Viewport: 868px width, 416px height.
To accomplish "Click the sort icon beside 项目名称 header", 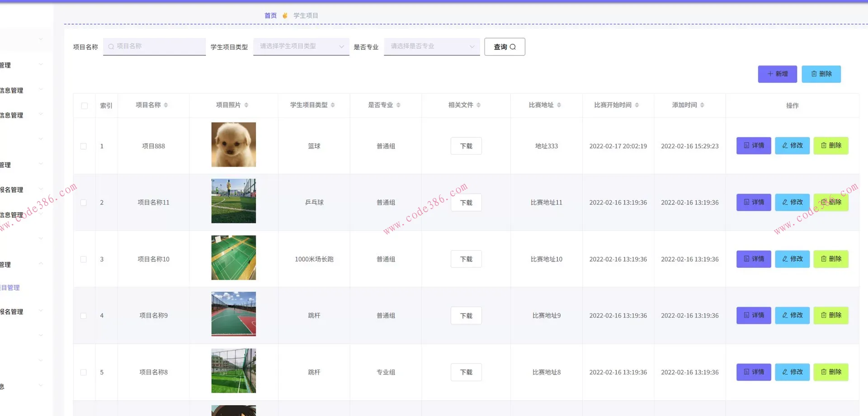I will coord(166,105).
